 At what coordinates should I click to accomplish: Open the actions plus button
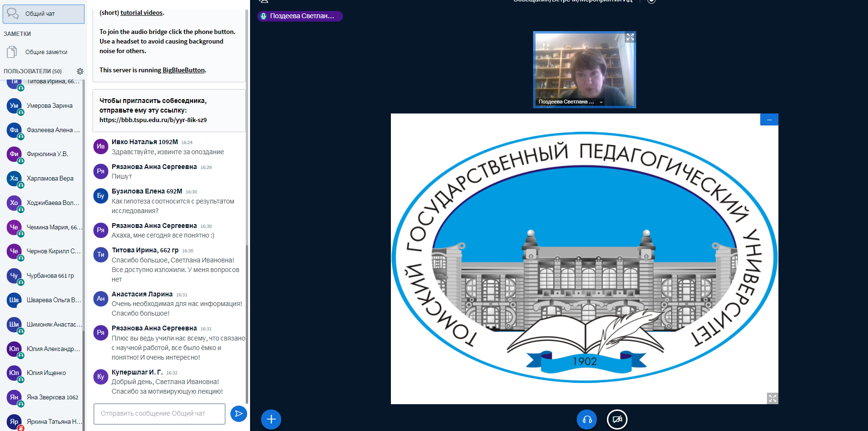[271, 420]
